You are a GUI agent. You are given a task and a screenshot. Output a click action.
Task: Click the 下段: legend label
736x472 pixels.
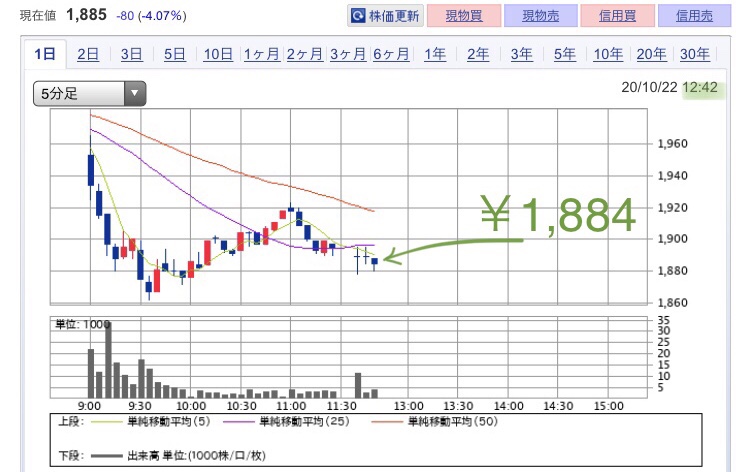71,455
